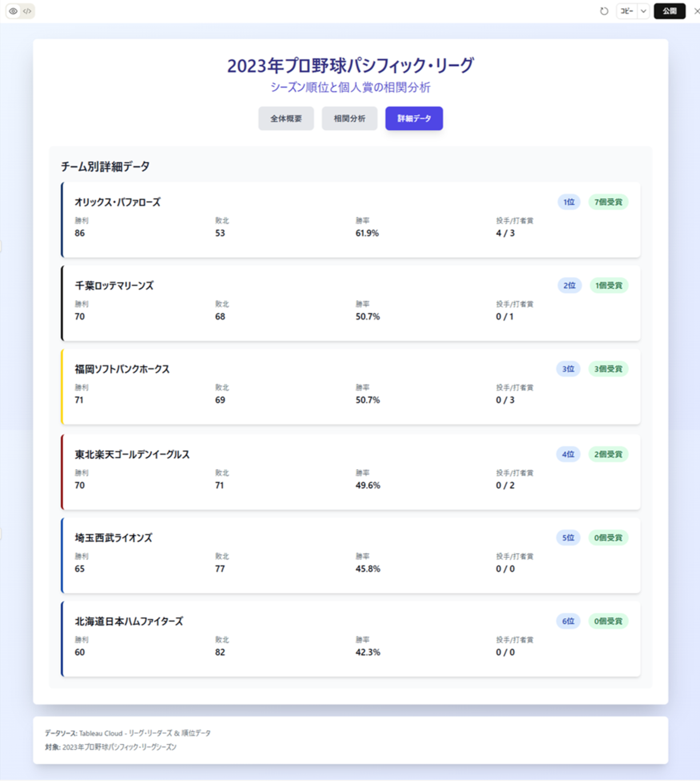The height and width of the screenshot is (781, 700).
Task: Toggle preview mode with the eye icon
Action: pos(14,11)
